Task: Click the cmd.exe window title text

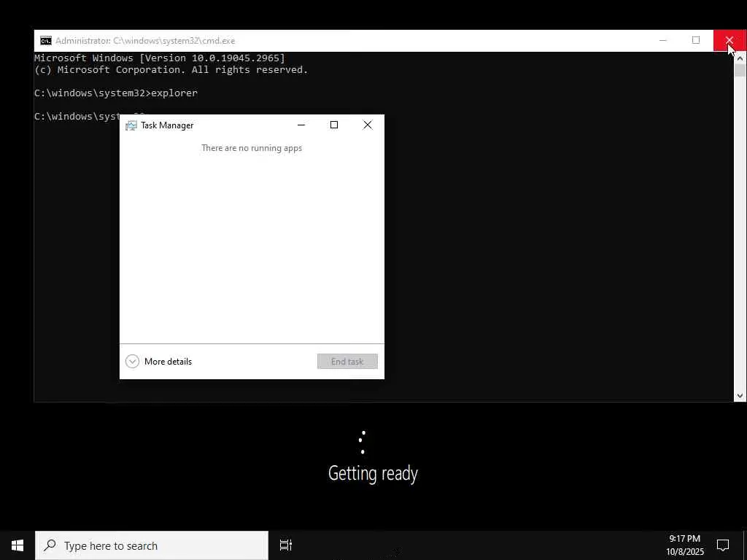Action: tap(145, 41)
